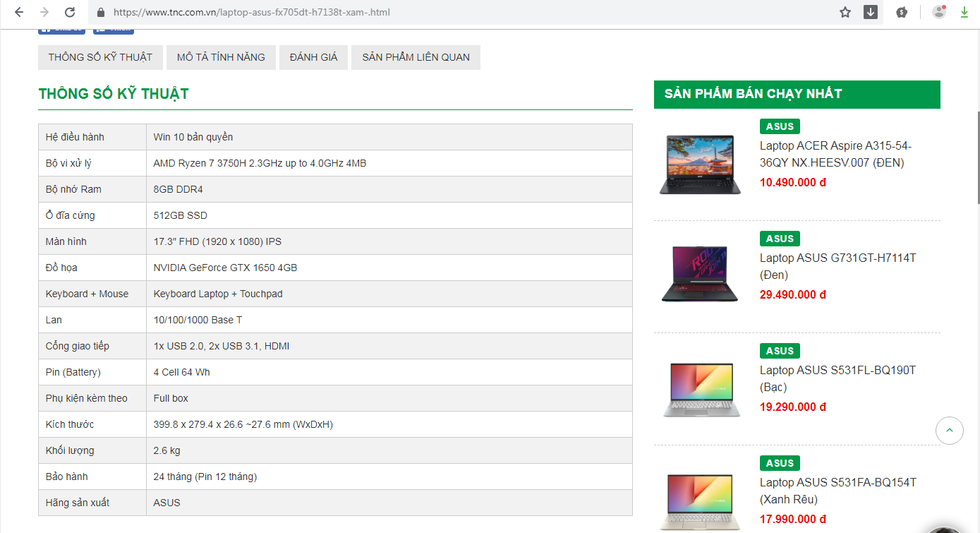Open the MÔ TẢ TÍNH NĂNG tab
The height and width of the screenshot is (533, 980).
point(221,57)
